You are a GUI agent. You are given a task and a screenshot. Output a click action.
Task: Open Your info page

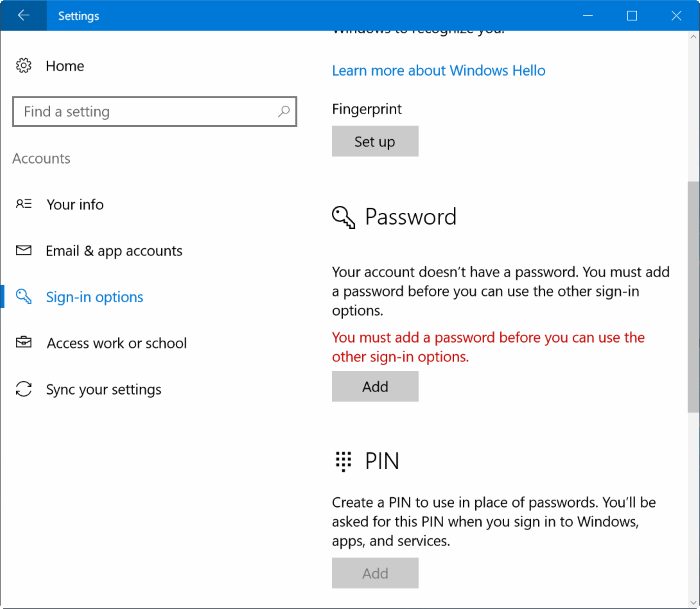[x=75, y=204]
